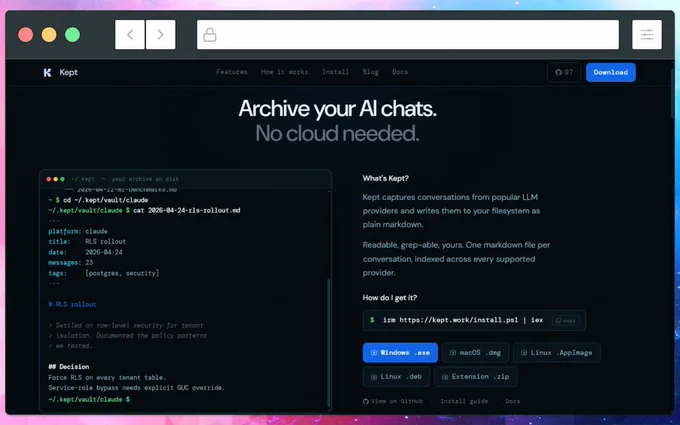Maximize browser with green button
680x425 pixels.
(x=72, y=35)
